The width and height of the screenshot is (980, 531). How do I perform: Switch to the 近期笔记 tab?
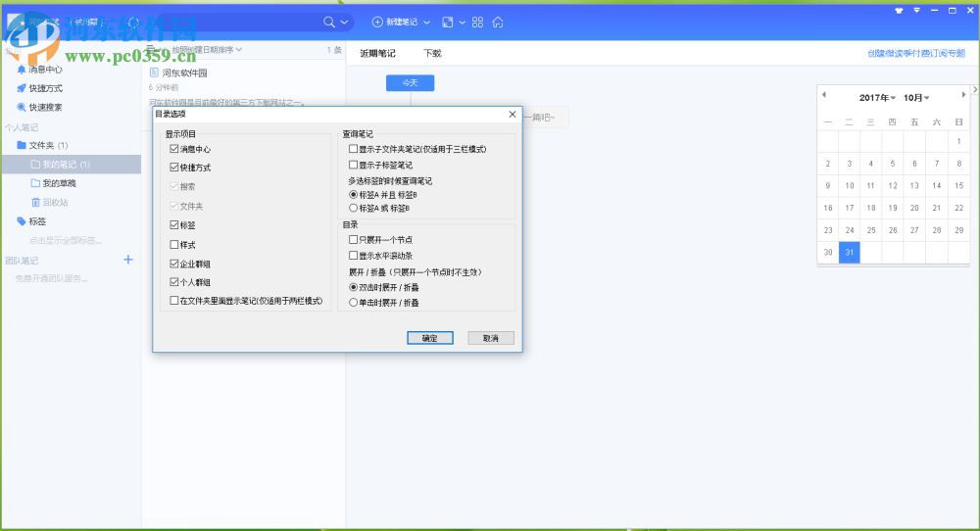click(377, 53)
